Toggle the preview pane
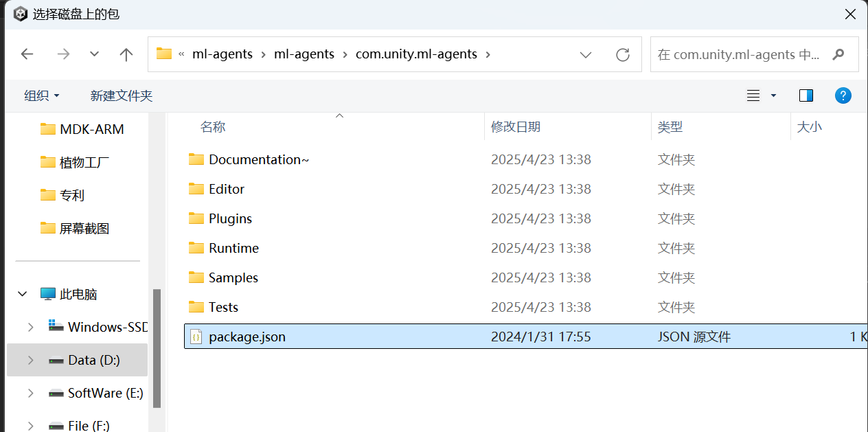The image size is (868, 432). [806, 95]
